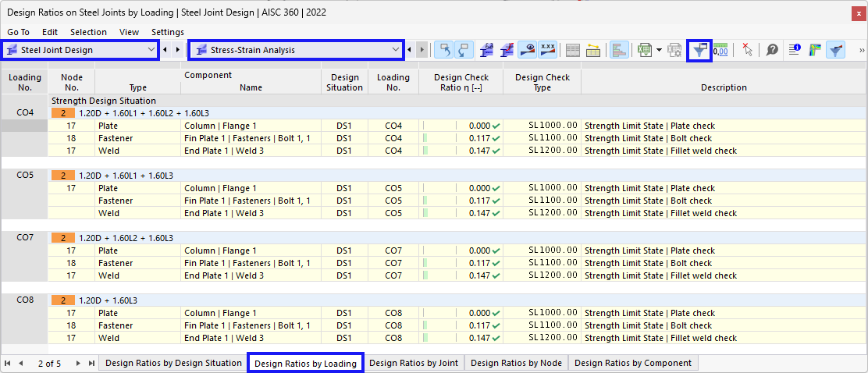Click the 2 of 5 page indicator
868x373 pixels.
(x=50, y=364)
